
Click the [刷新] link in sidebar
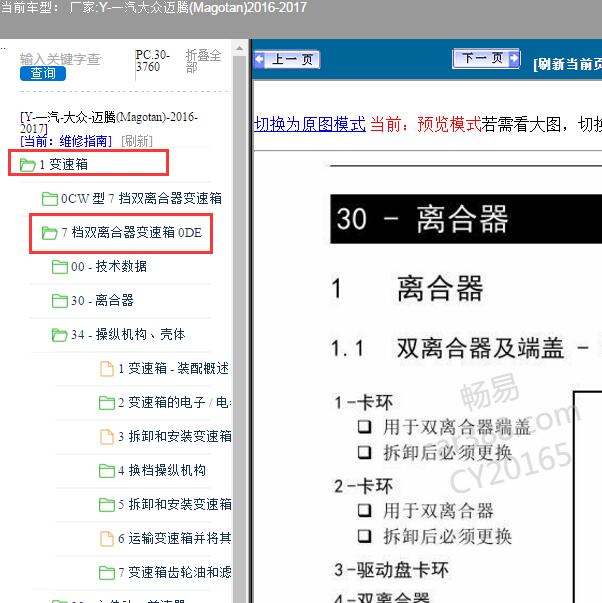[x=137, y=142]
